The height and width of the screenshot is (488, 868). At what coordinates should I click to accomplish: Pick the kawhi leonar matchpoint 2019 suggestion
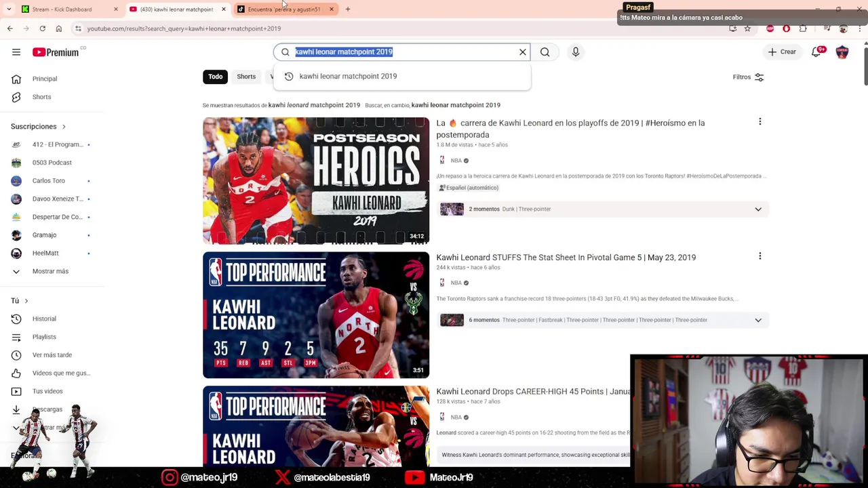402,77
